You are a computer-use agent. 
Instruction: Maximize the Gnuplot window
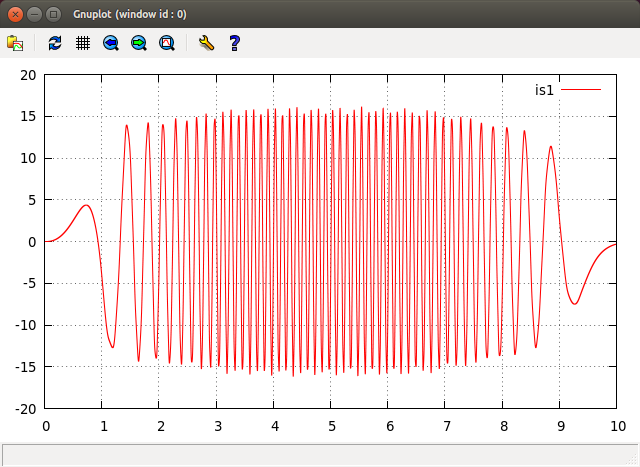coord(53,15)
